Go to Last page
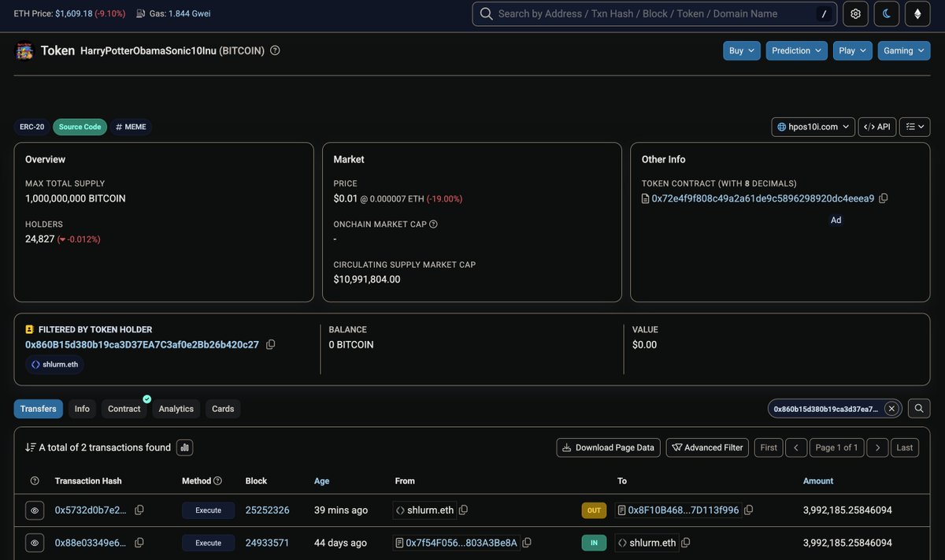The image size is (945, 560). 905,447
